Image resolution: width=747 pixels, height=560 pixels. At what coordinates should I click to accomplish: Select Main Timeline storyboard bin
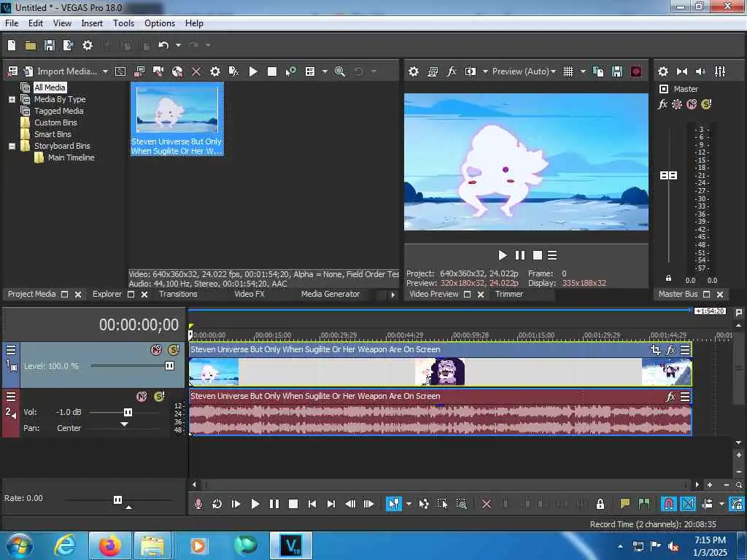(x=71, y=157)
